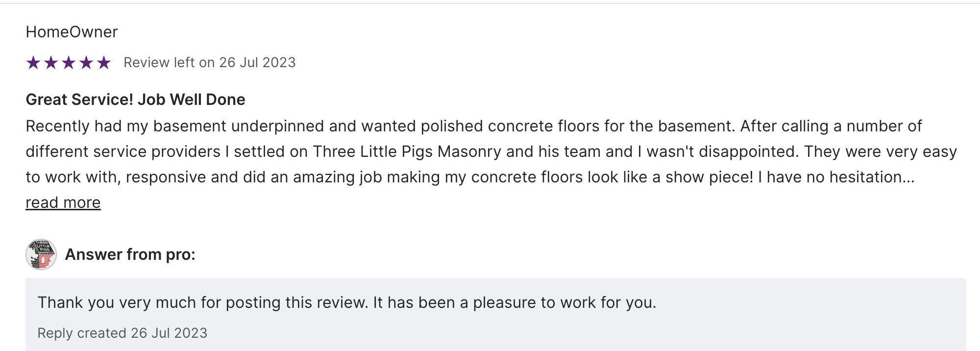Click the fifth purple rating star
Image resolution: width=980 pixels, height=351 pixels.
pos(104,63)
